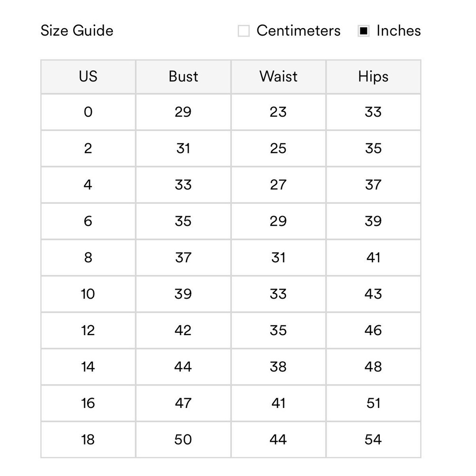Screen dimensions: 476x476
Task: Click the Centimeters label text
Action: (298, 31)
